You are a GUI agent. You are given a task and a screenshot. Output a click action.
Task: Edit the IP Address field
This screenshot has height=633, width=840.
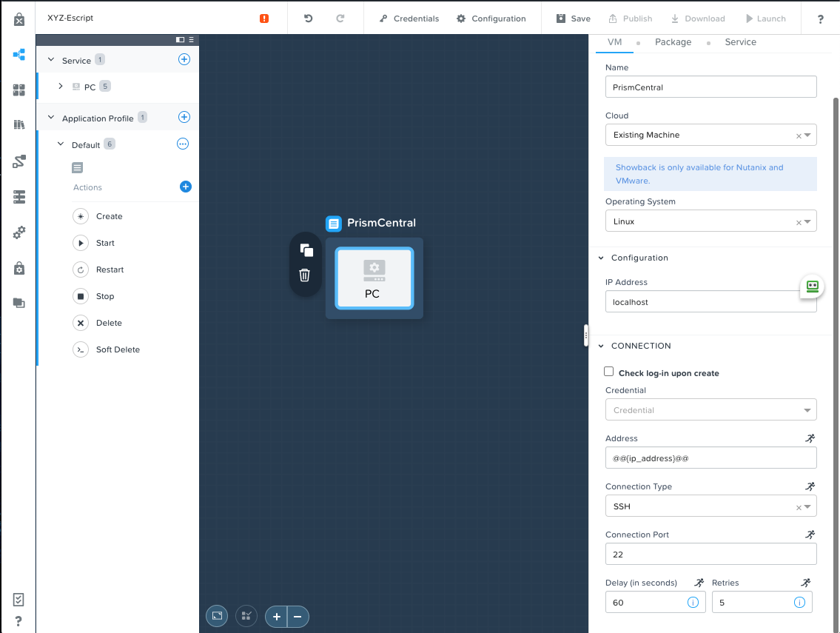pyautogui.click(x=711, y=302)
